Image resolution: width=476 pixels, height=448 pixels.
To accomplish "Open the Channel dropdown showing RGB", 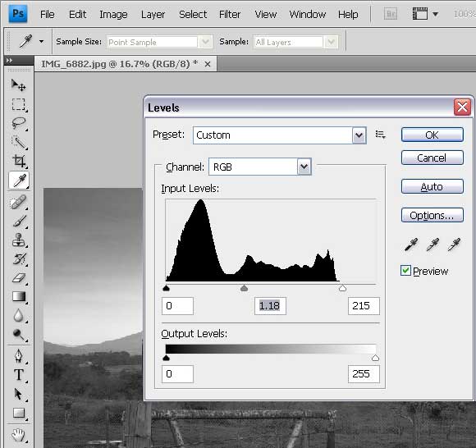I will [260, 167].
